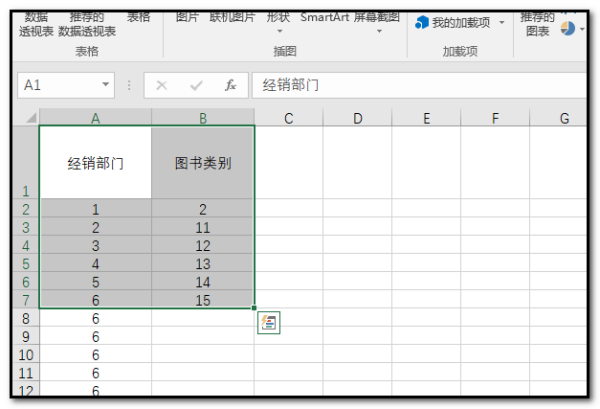This screenshot has height=409, width=600.
Task: Click Recommended PivotTables (推荐的数据透视表)
Action: click(87, 24)
